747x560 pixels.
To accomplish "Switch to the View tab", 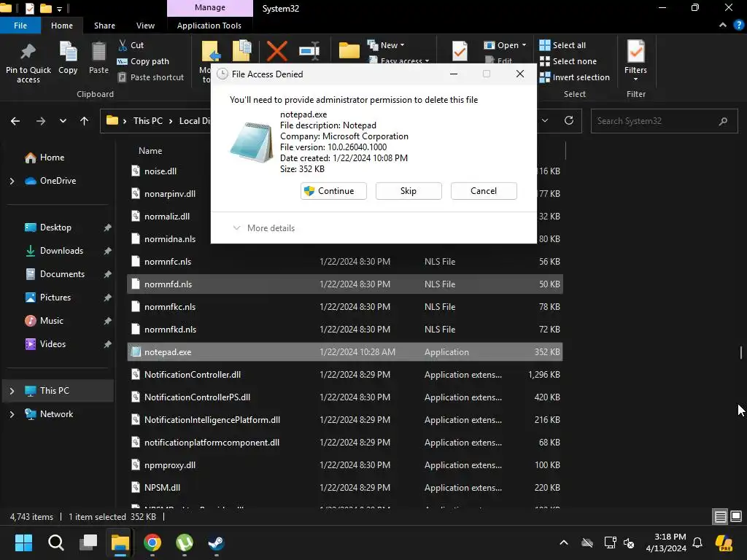I will coord(145,26).
